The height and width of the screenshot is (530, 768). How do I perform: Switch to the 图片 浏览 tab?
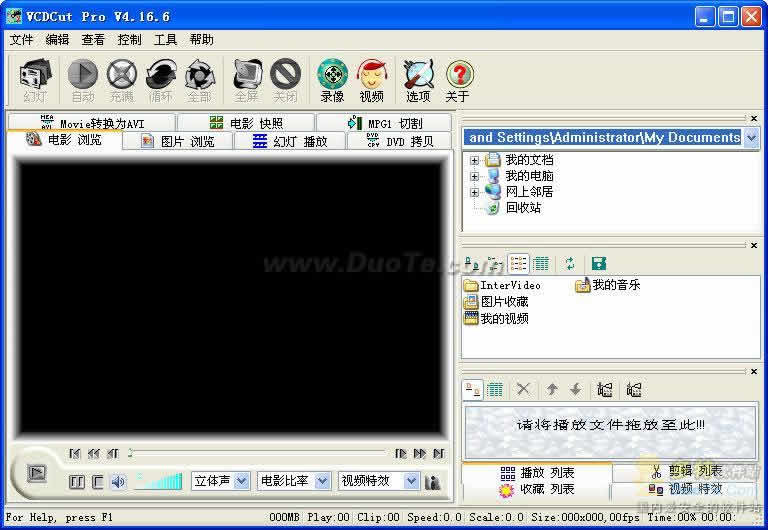click(178, 141)
